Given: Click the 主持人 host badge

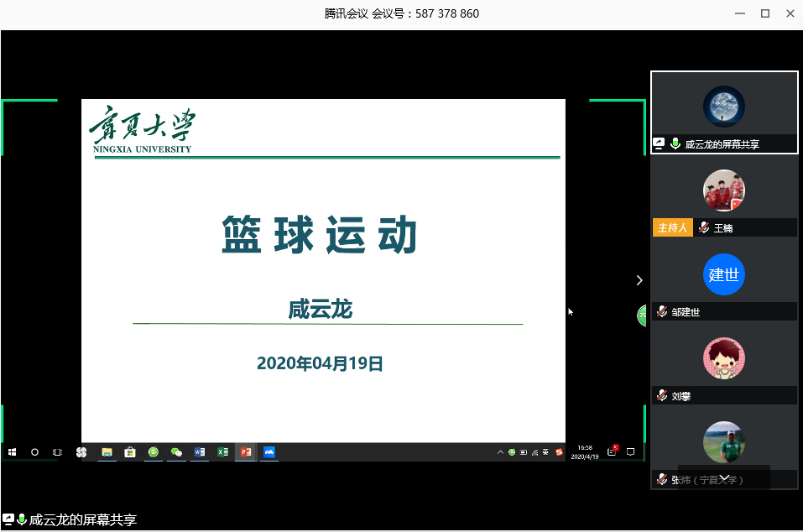Looking at the screenshot, I should pyautogui.click(x=672, y=228).
